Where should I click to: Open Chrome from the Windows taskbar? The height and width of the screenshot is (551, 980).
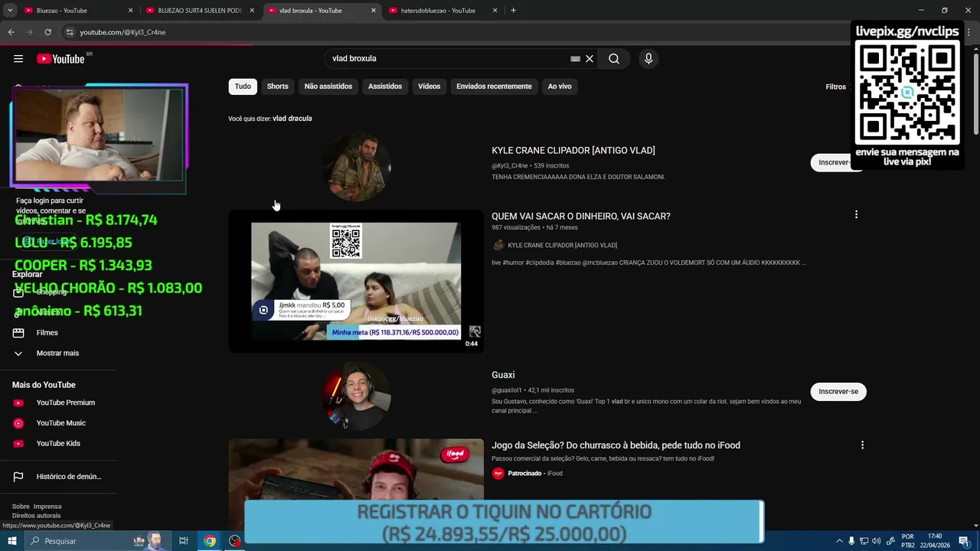pyautogui.click(x=210, y=541)
